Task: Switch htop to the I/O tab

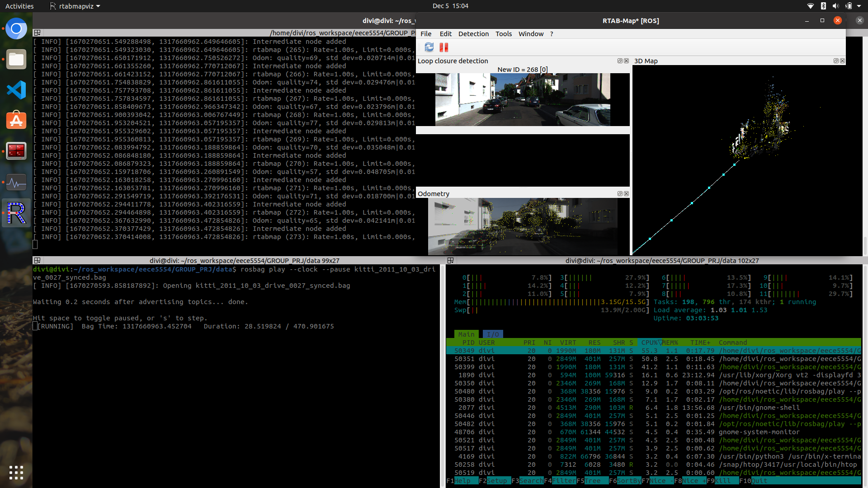Action: point(492,334)
